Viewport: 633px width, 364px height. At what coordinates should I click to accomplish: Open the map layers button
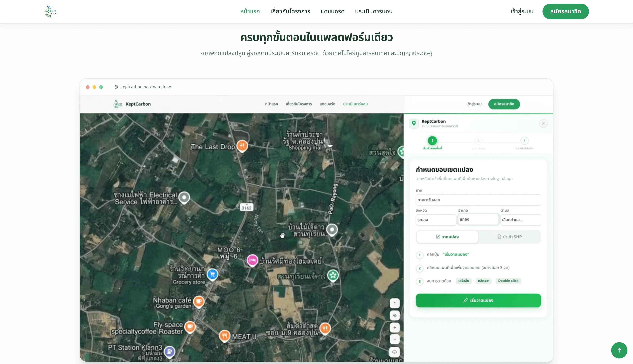(x=395, y=352)
